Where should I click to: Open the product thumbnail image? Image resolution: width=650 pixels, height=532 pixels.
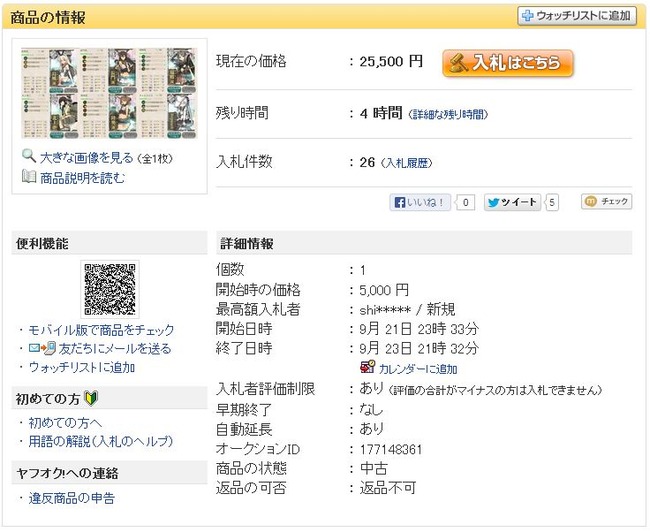(x=109, y=93)
